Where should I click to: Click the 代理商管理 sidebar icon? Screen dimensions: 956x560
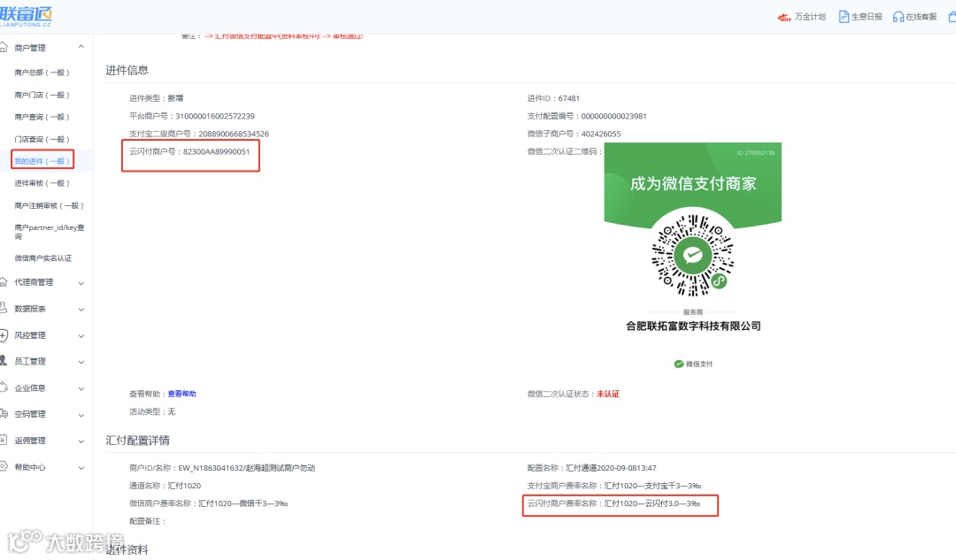(x=4, y=281)
